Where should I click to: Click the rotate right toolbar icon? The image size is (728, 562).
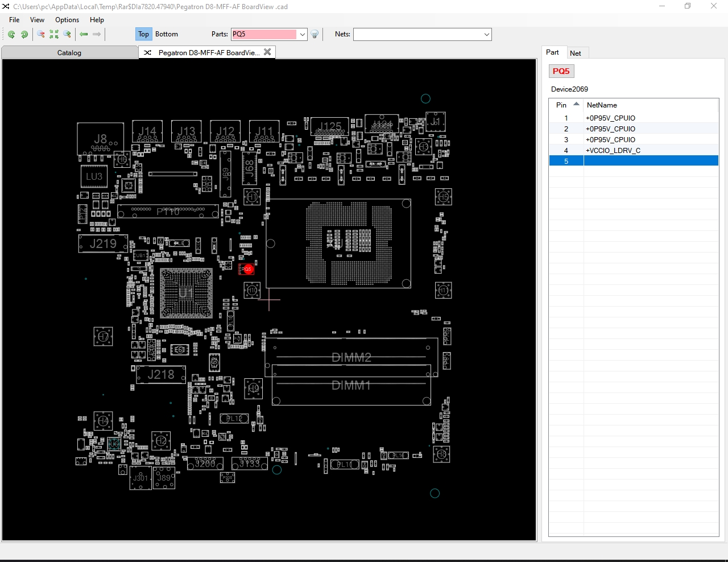24,34
